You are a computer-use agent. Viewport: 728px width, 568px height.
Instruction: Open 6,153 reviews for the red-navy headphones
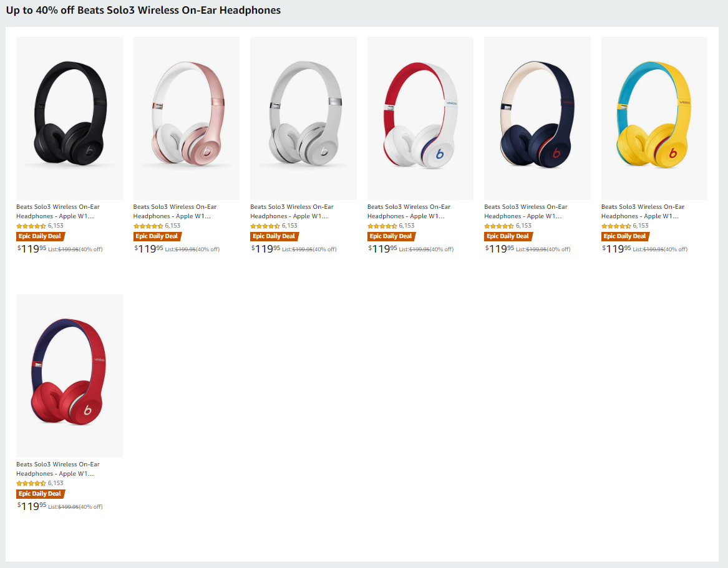tap(56, 483)
